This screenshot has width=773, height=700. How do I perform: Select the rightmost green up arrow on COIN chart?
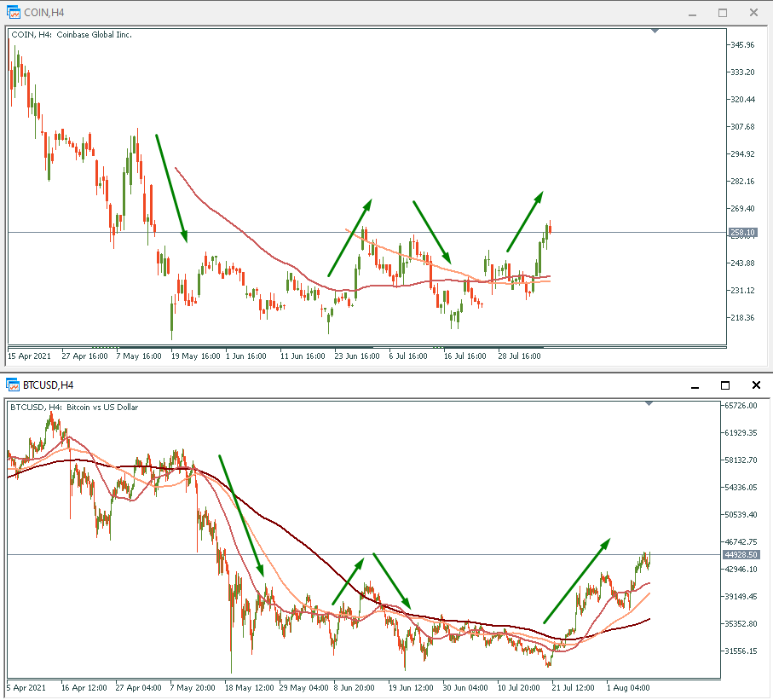pos(525,221)
